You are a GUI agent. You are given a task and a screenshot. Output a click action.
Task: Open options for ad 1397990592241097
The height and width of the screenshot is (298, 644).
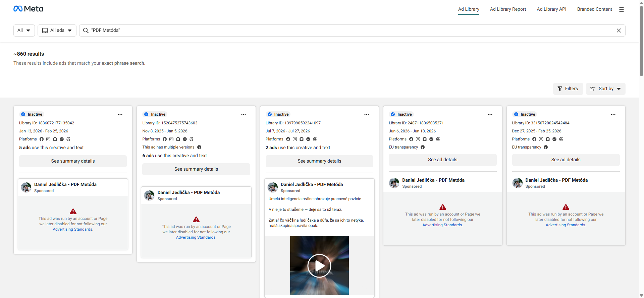[x=367, y=115]
